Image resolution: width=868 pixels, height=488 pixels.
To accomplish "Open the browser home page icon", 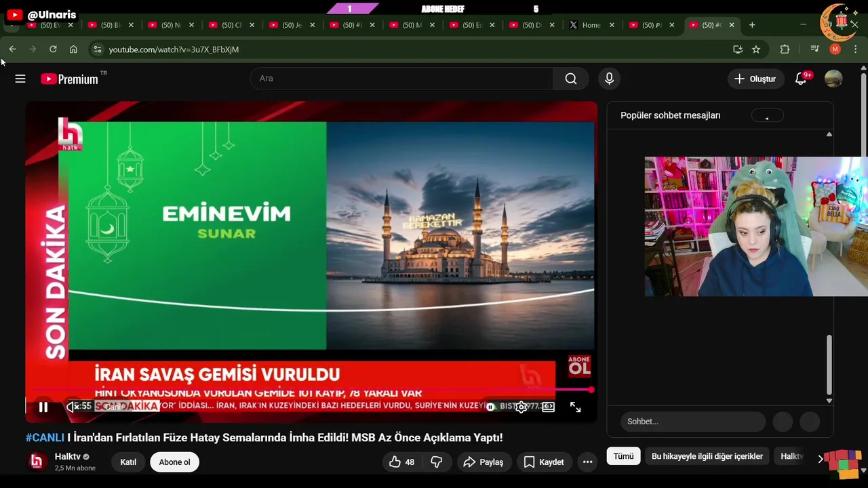I will (x=73, y=49).
